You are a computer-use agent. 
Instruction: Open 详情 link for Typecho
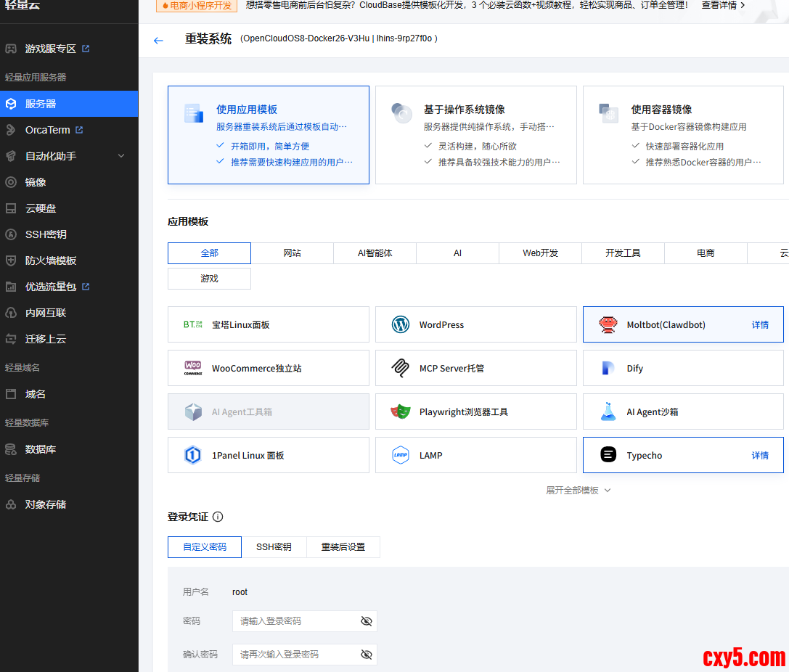tap(759, 456)
